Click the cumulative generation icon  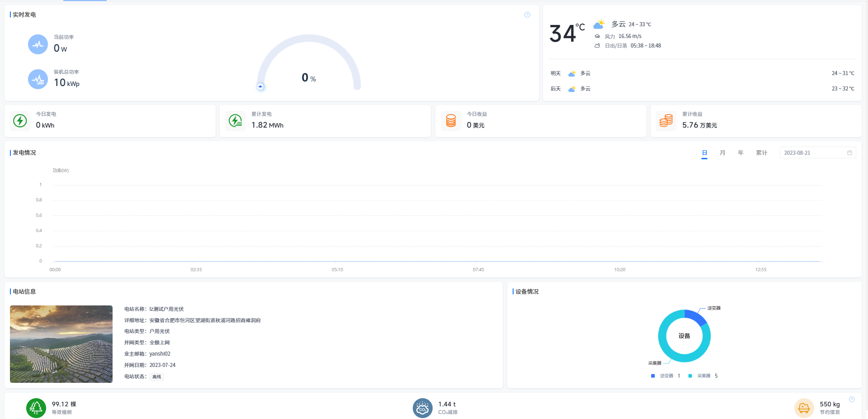236,121
